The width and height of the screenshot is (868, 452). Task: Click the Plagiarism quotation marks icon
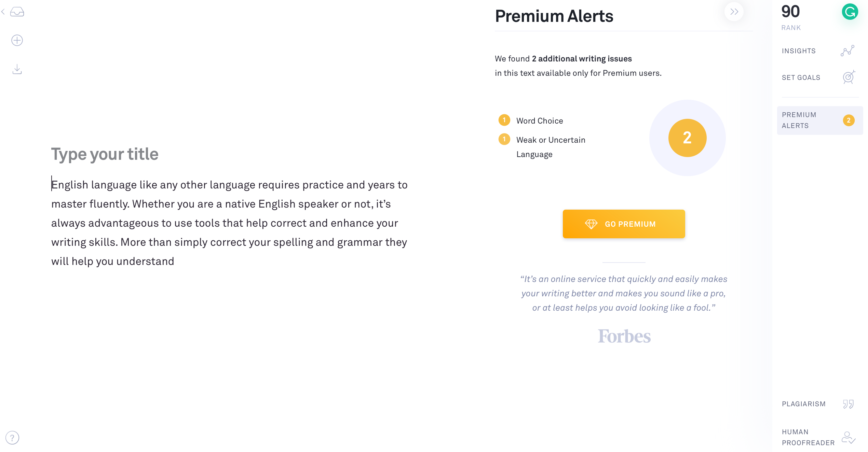pos(848,404)
